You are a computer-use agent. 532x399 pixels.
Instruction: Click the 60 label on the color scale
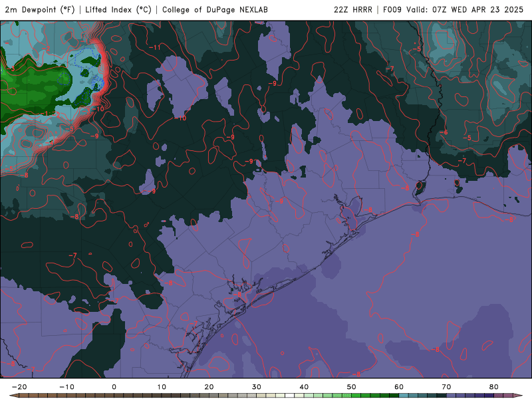[399, 387]
